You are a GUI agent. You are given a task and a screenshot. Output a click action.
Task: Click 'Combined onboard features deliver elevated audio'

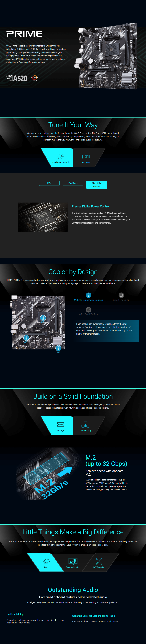[73, 597]
